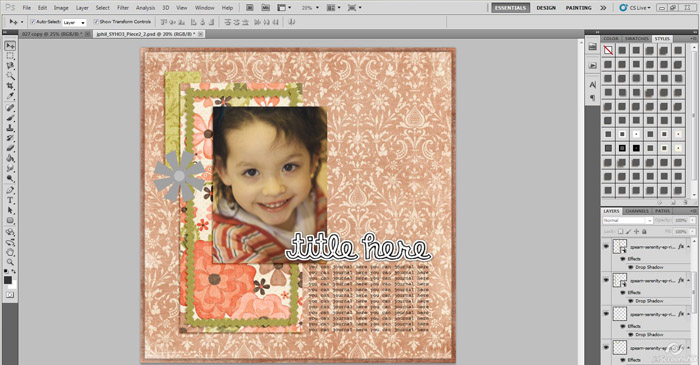Open the Auto-Select Layer dropdown
Image resolution: width=700 pixels, height=365 pixels.
[74, 22]
